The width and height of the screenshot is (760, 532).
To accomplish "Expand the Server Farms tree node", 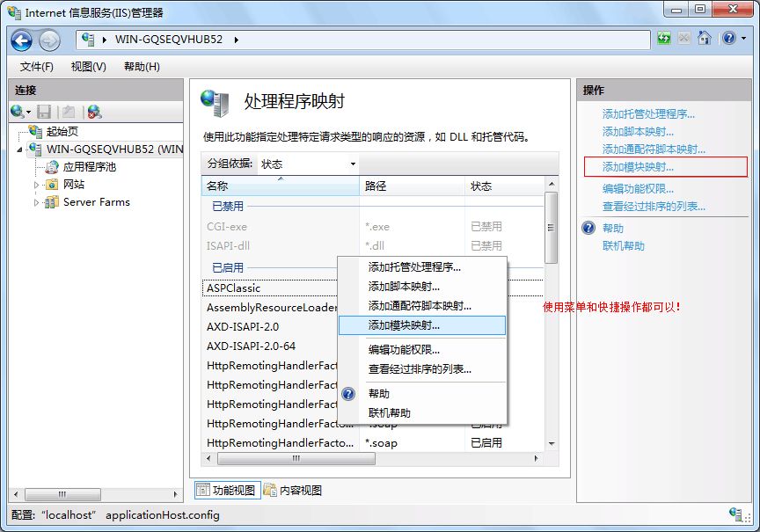I will click(x=37, y=202).
